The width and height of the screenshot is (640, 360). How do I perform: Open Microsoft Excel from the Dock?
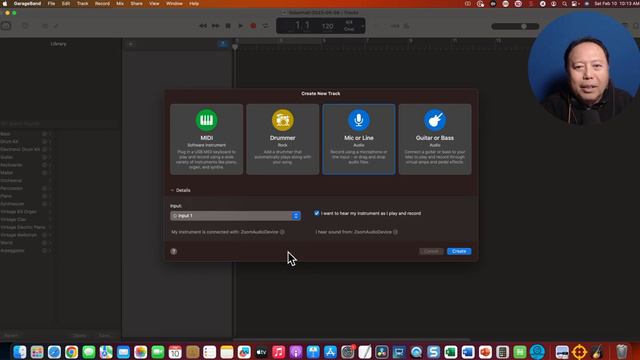point(451,351)
